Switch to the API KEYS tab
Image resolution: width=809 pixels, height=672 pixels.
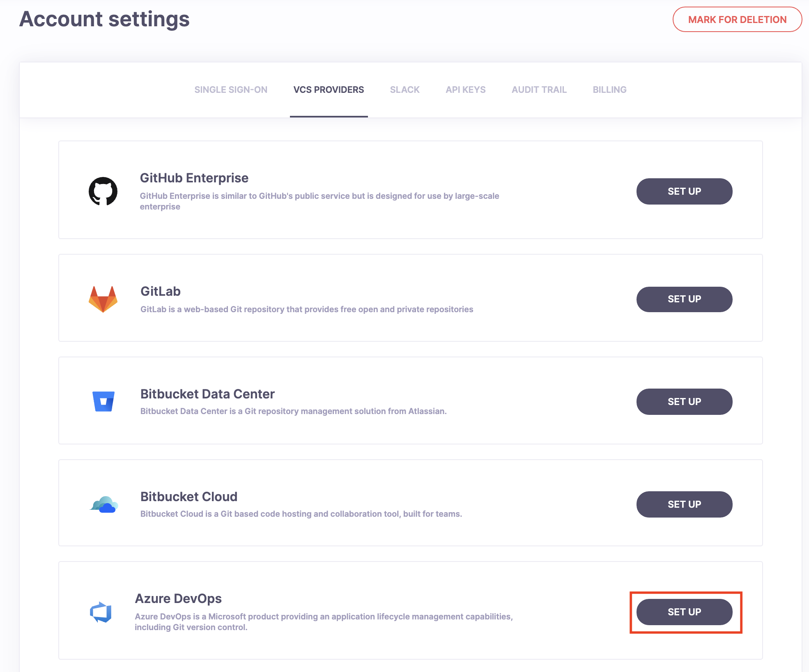pos(465,90)
